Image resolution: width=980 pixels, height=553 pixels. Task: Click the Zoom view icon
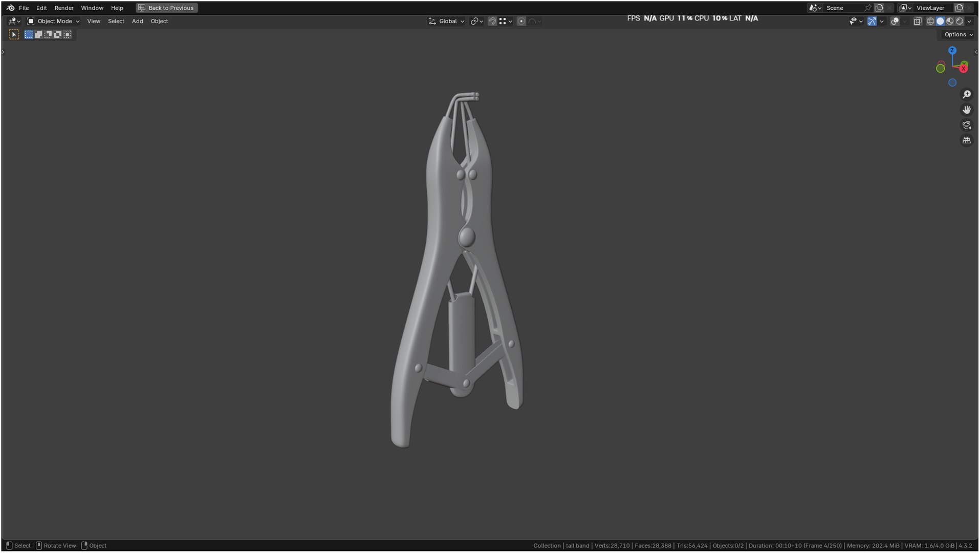(x=966, y=95)
